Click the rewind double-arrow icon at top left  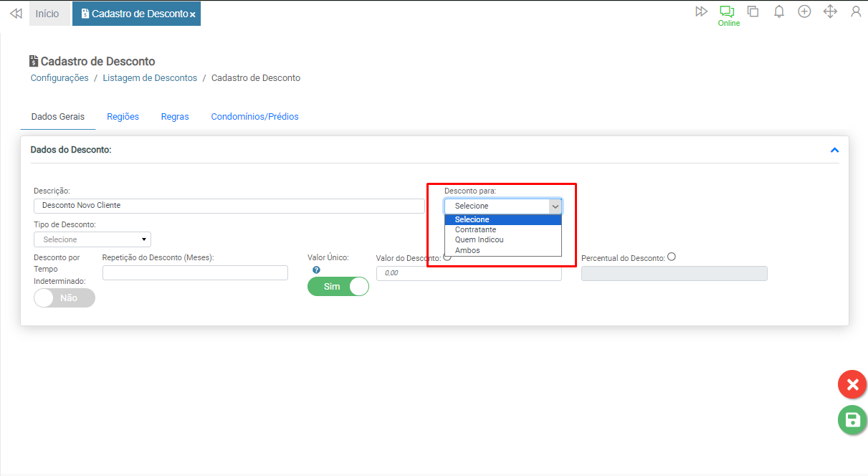(x=16, y=14)
